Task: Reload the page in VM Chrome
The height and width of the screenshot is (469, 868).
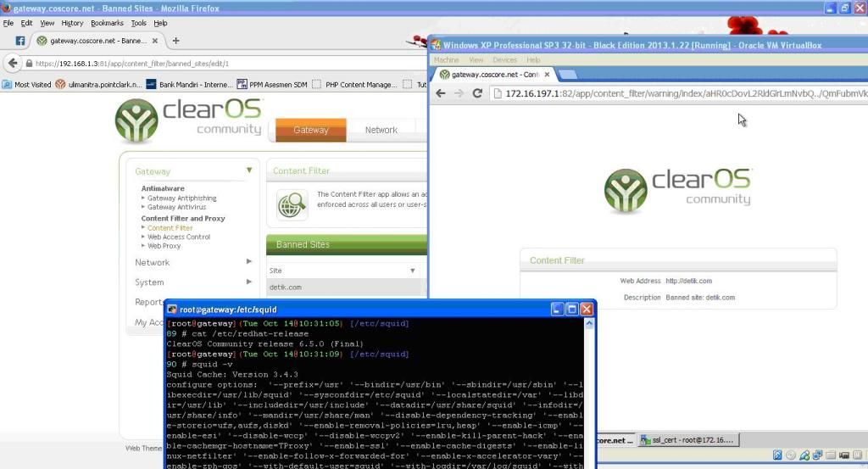Action: coord(477,93)
